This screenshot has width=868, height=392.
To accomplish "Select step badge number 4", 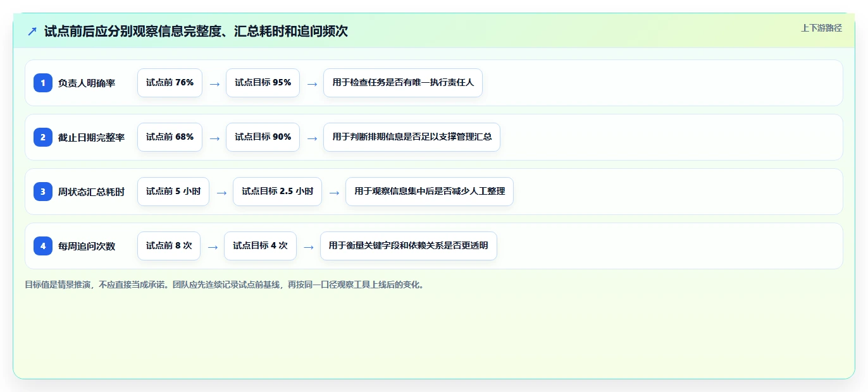I will click(43, 246).
